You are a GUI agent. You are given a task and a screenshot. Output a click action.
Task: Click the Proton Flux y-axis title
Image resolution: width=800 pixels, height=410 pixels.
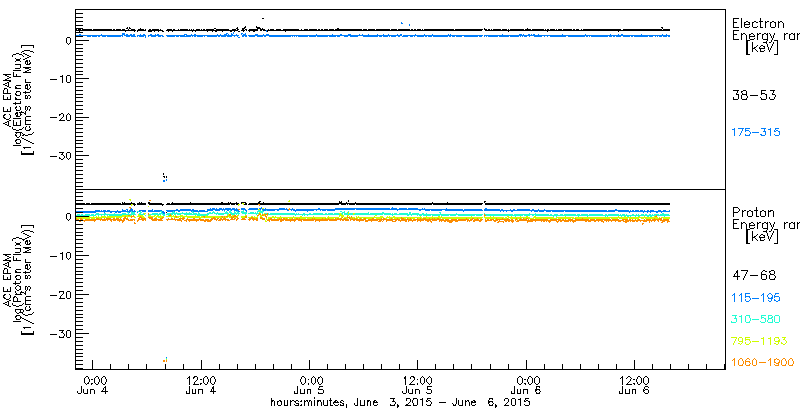click(x=19, y=279)
